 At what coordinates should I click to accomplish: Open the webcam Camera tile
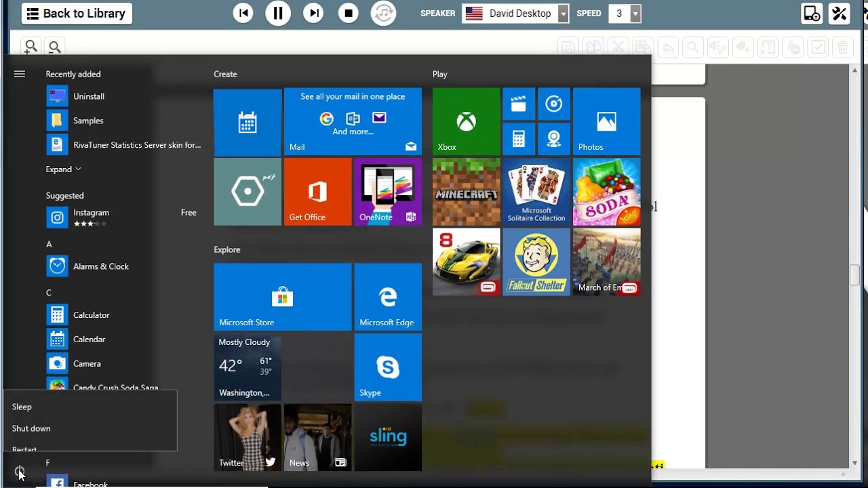[554, 140]
